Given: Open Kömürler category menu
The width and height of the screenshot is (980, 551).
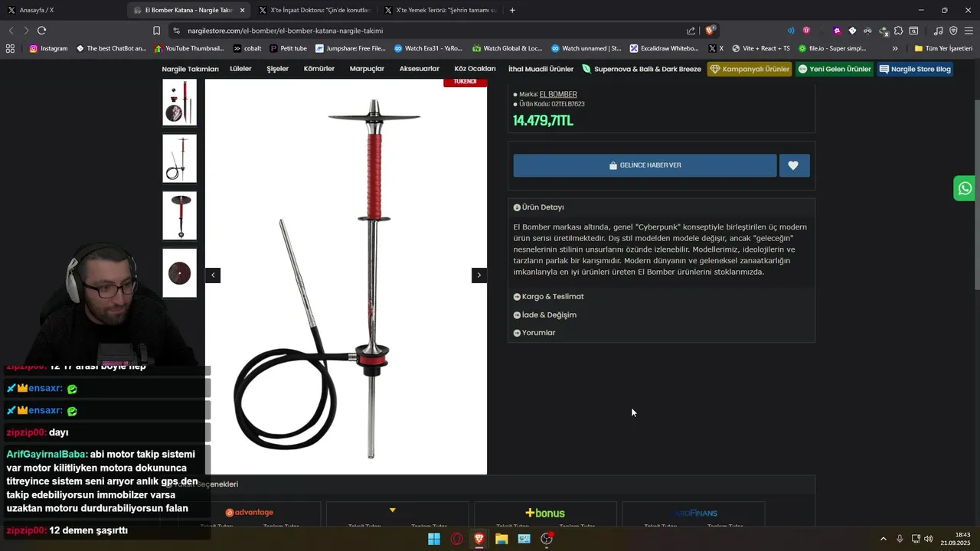Looking at the screenshot, I should (319, 69).
